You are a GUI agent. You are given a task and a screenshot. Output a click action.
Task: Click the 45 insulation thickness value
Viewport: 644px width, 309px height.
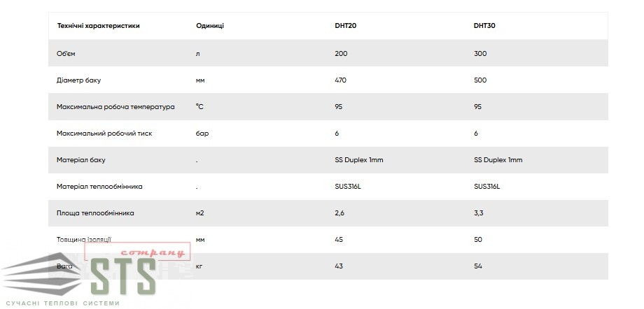[339, 239]
